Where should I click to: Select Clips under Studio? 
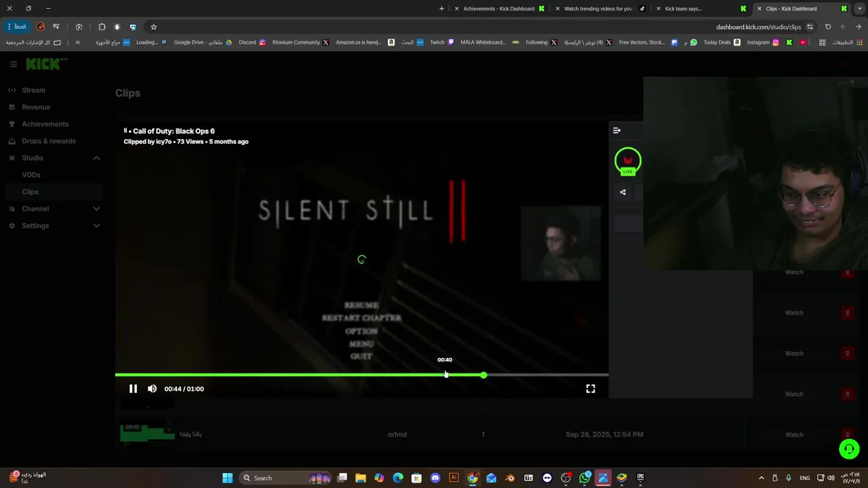click(31, 192)
